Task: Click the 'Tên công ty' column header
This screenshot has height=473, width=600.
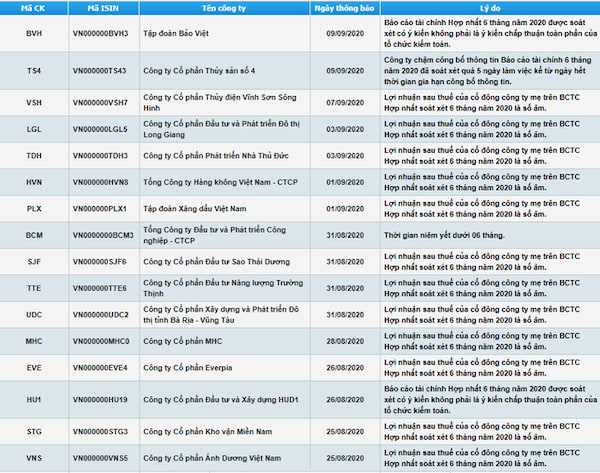Action: click(x=224, y=8)
